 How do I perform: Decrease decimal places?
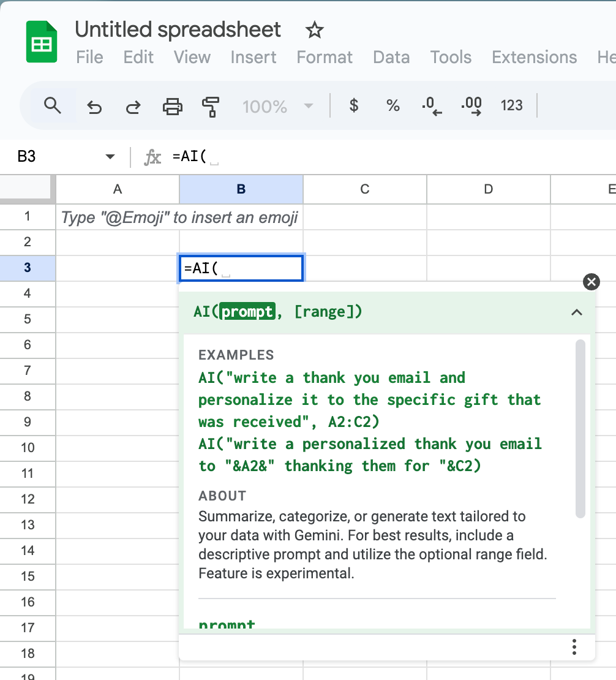tap(432, 106)
